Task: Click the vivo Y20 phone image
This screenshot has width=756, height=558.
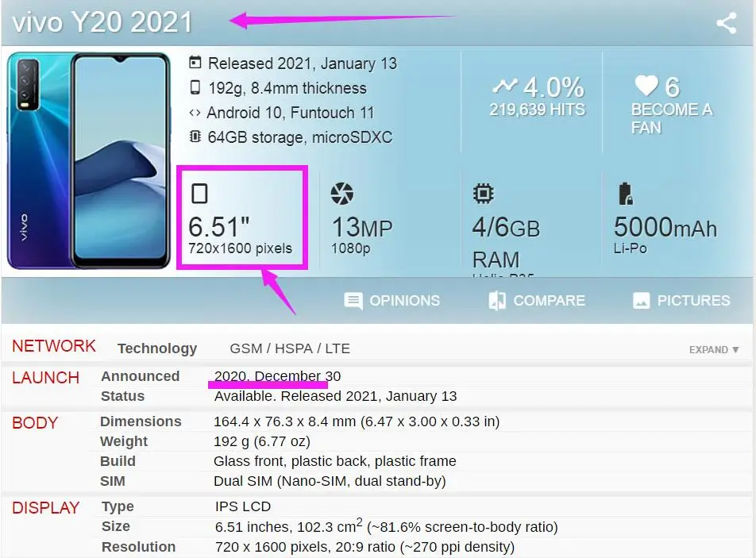Action: tap(89, 160)
